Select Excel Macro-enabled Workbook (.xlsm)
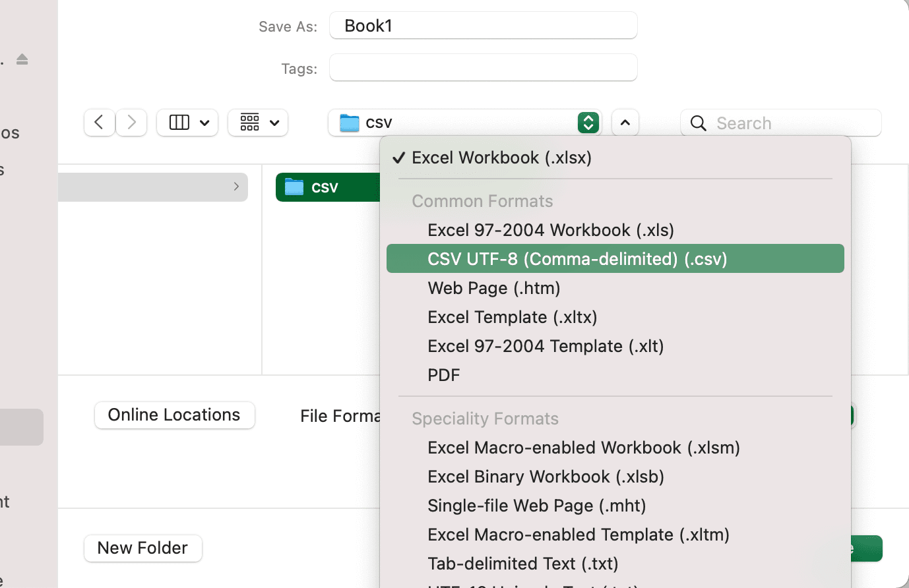 coord(584,447)
